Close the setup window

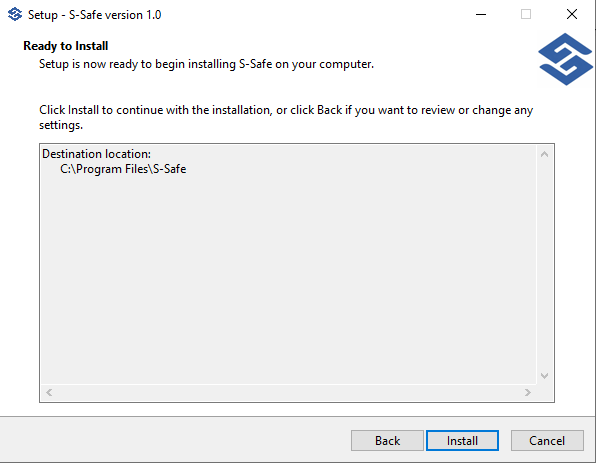[x=572, y=14]
